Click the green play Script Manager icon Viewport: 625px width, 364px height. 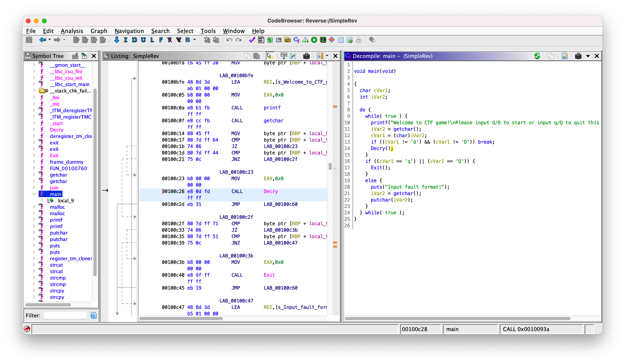314,40
